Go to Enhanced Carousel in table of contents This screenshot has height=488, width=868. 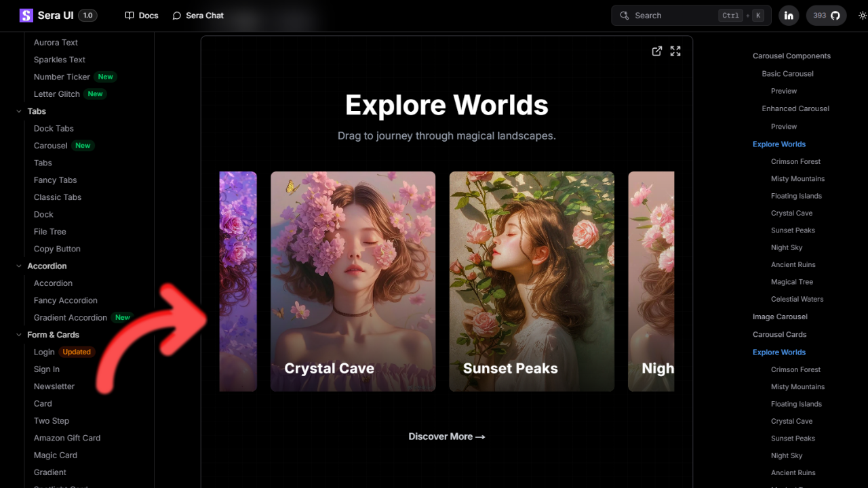[x=795, y=108]
